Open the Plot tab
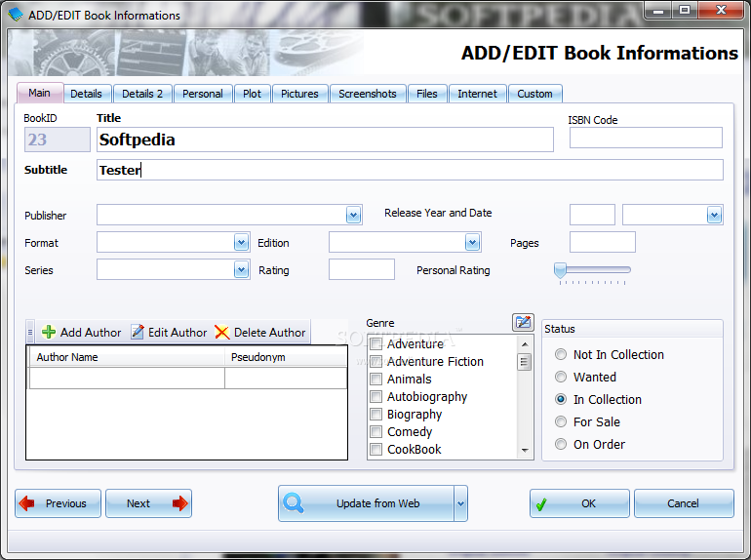The image size is (751, 560). [253, 94]
